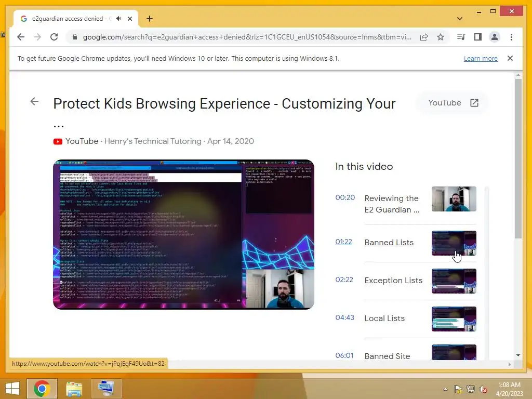Jump to 06:01 timestamp
The height and width of the screenshot is (399, 532).
344,355
